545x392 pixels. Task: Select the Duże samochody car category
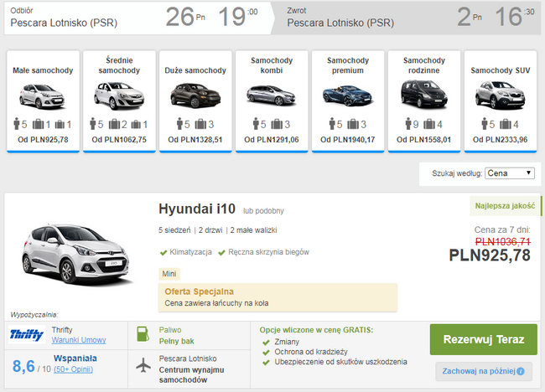pyautogui.click(x=195, y=101)
